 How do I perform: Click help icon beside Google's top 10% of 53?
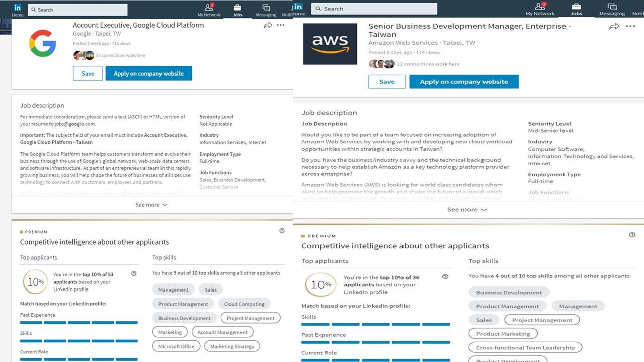click(x=134, y=274)
